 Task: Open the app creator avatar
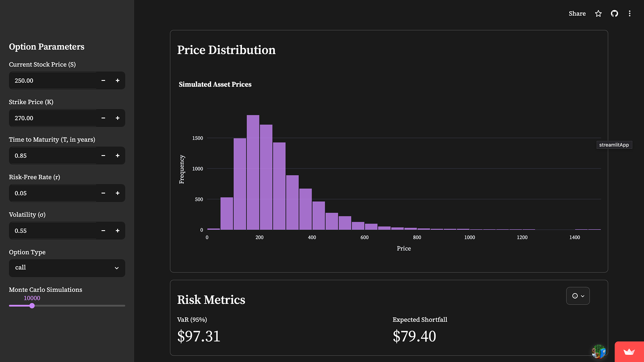point(599,351)
